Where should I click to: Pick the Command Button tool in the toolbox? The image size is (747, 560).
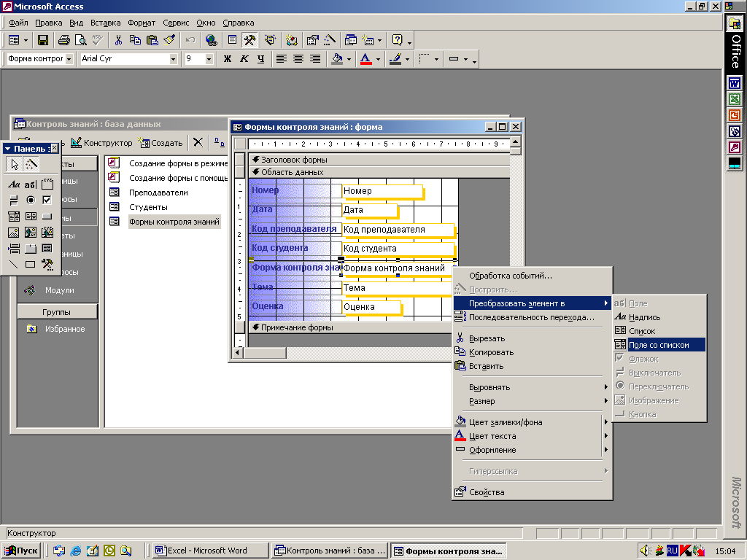[x=47, y=217]
